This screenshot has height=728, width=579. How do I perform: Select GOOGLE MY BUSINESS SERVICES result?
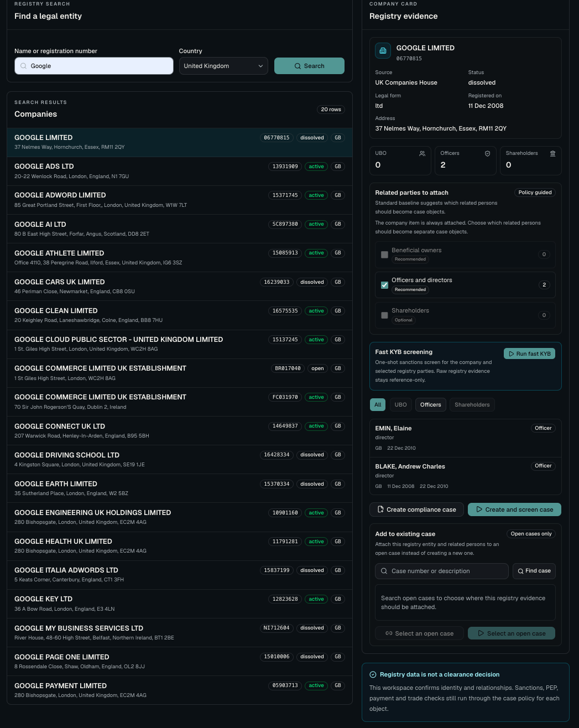180,633
